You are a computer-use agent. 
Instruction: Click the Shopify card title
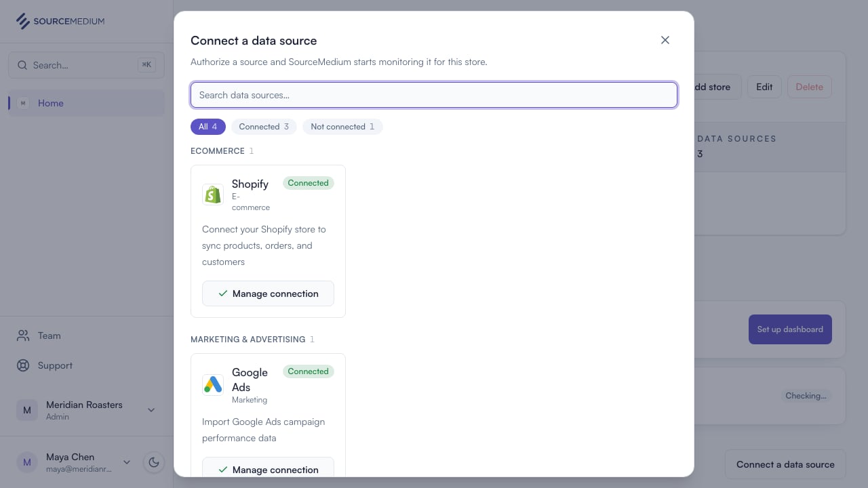[x=250, y=184]
